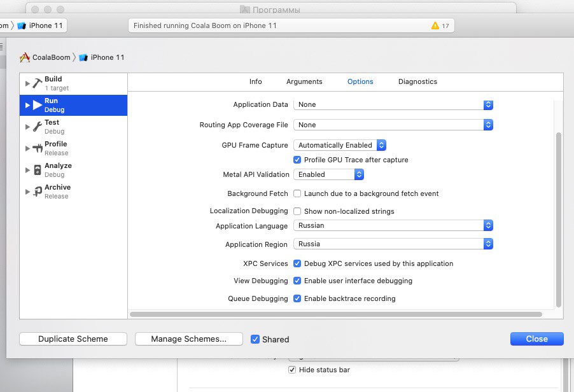Toggle Enable backtrace recording checkbox
Viewport: 574px width, 392px height.
click(x=297, y=298)
